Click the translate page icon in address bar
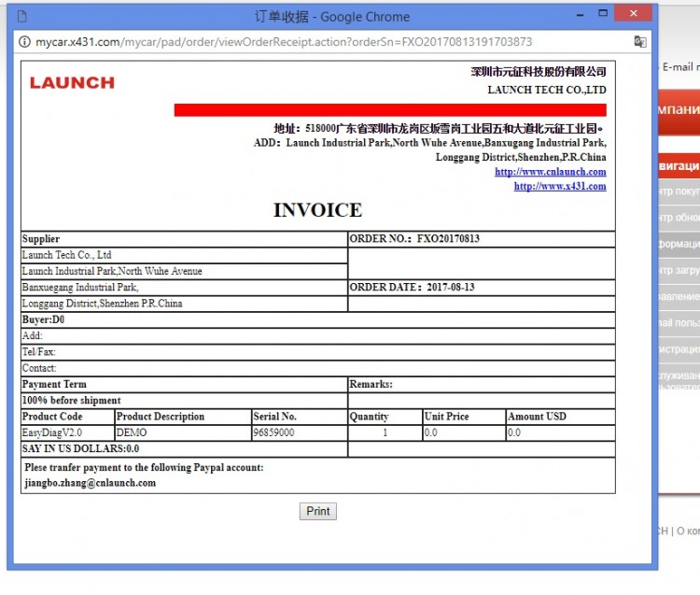 (640, 42)
